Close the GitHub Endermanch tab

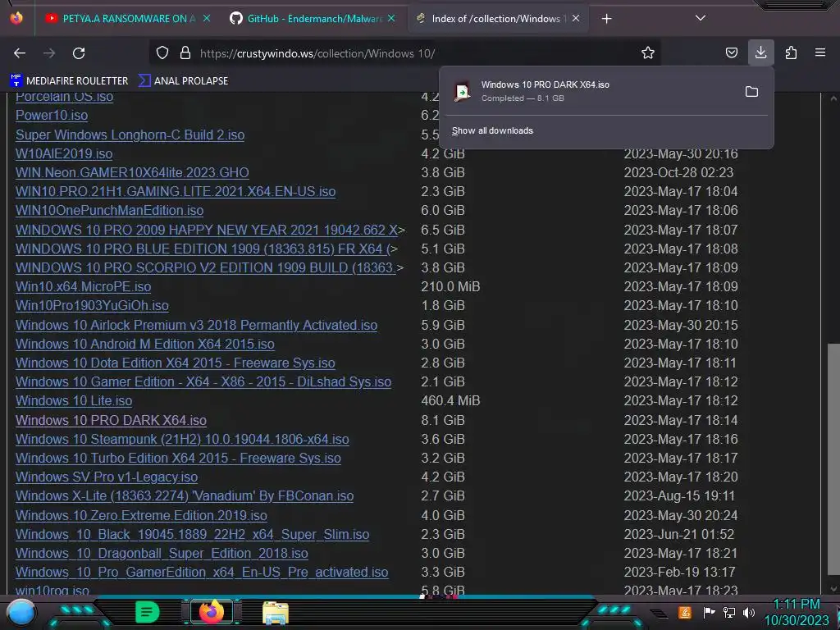pyautogui.click(x=391, y=18)
